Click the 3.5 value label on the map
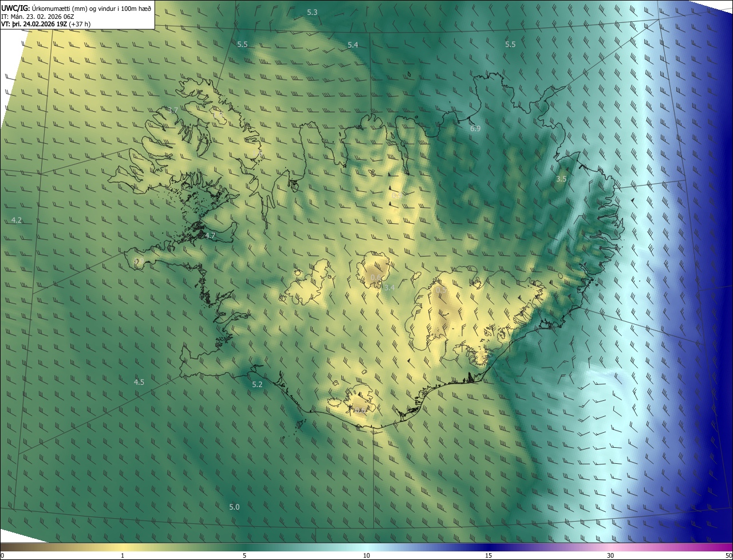Screen dimensions: 733x560 [561, 179]
